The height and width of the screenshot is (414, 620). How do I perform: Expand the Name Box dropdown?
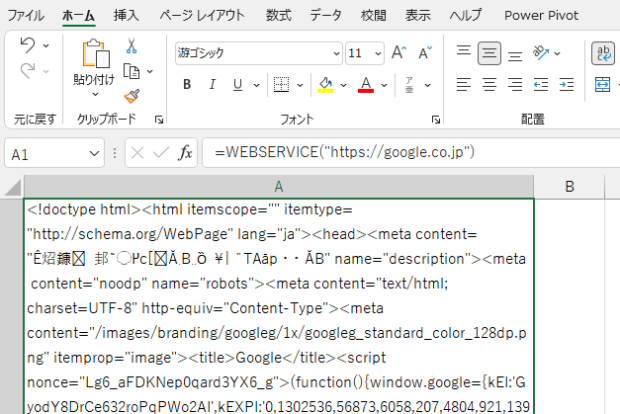[94, 153]
